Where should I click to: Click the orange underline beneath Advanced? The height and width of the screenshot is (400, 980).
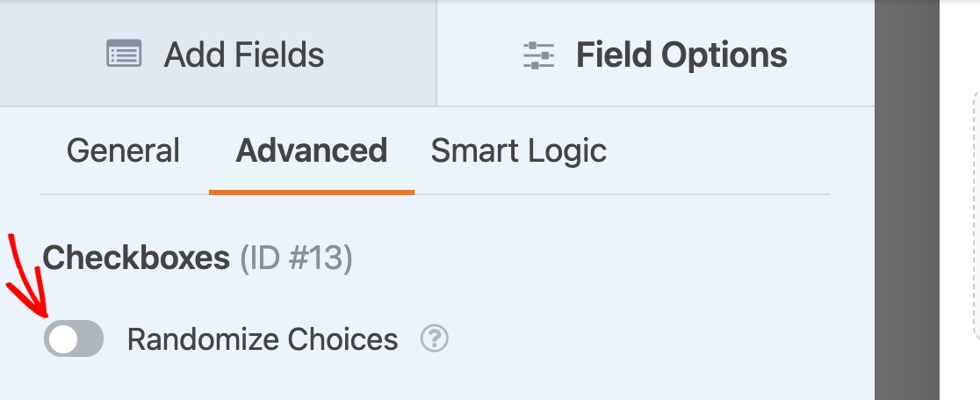(x=311, y=193)
